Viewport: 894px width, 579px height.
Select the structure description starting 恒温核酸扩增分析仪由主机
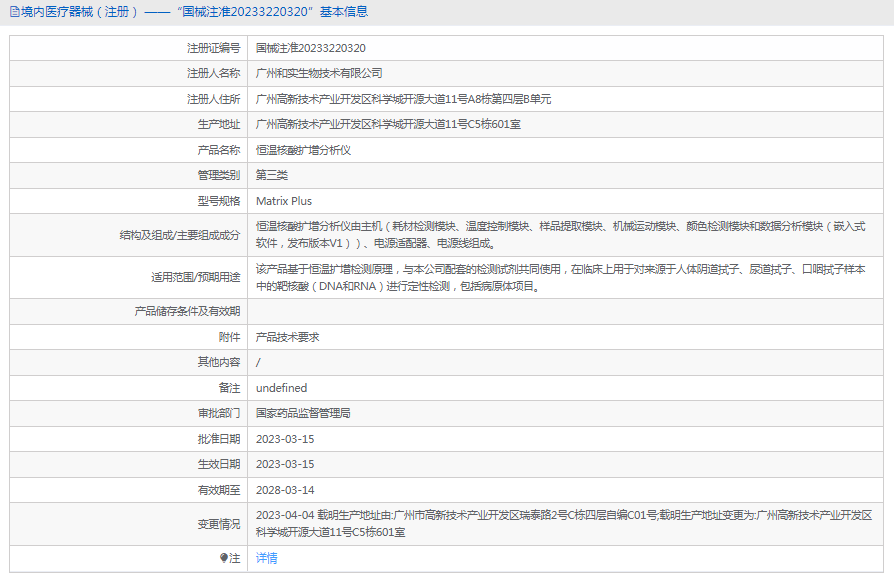tap(560, 235)
